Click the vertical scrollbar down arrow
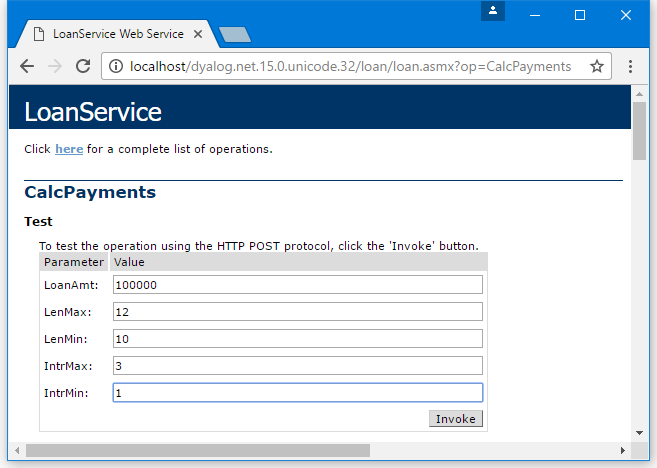The width and height of the screenshot is (657, 468). [640, 433]
